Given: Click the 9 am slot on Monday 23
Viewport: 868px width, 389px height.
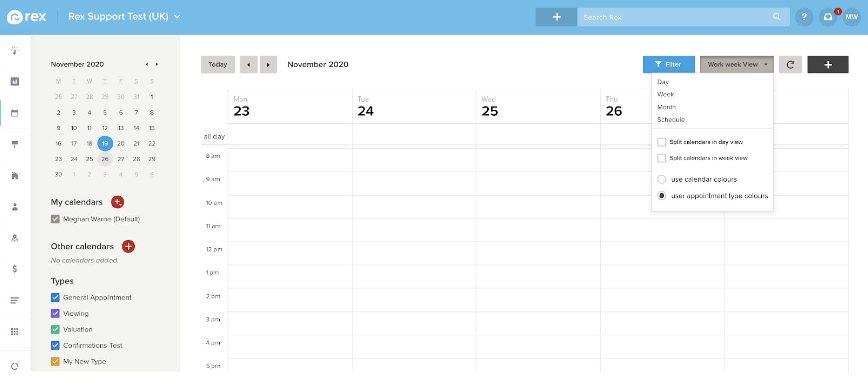Looking at the screenshot, I should tap(290, 183).
